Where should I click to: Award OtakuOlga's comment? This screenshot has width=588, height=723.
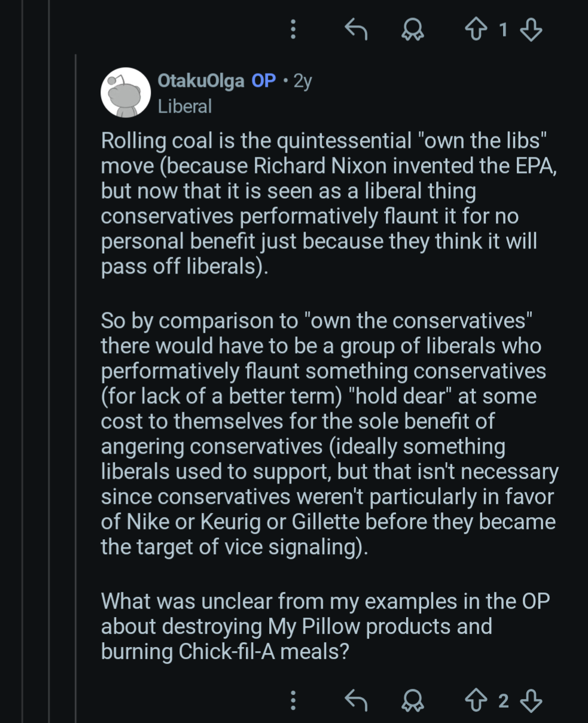click(412, 700)
